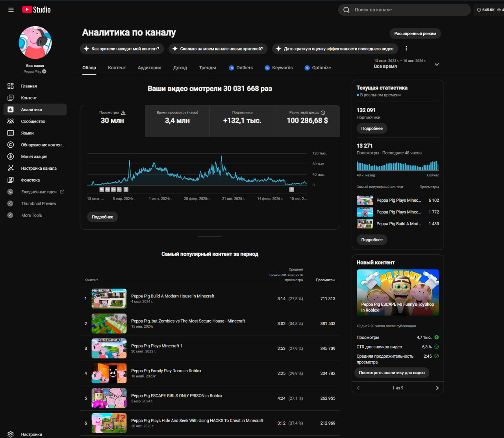Ask 'Сколько на моем канале новых зрителей?'
This screenshot has height=438, width=504.
coord(218,49)
